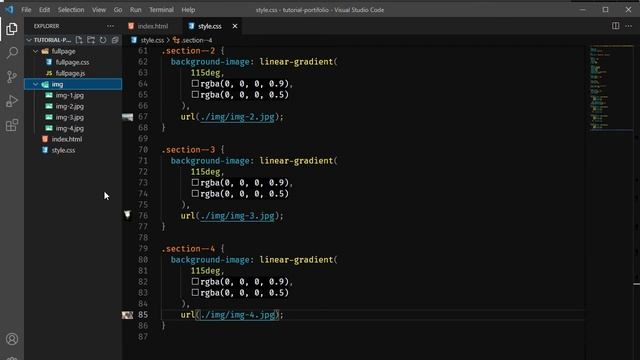
Task: Open the Edit menu
Action: tap(44, 10)
